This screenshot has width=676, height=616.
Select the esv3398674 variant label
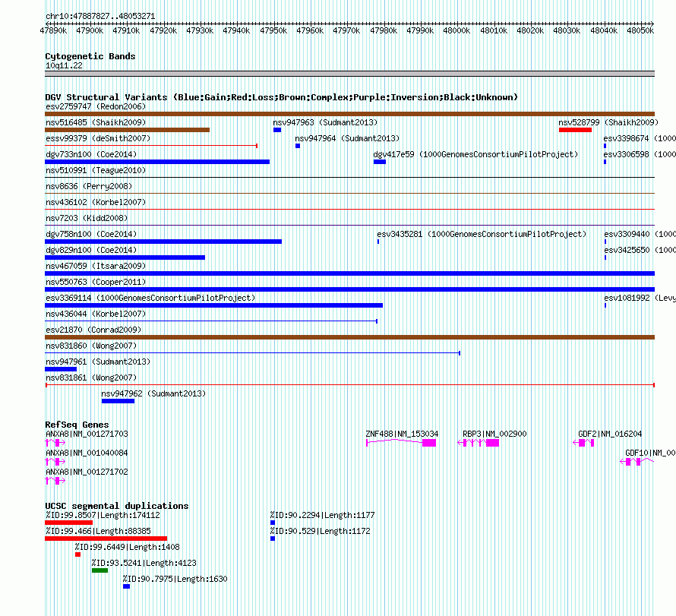640,138
